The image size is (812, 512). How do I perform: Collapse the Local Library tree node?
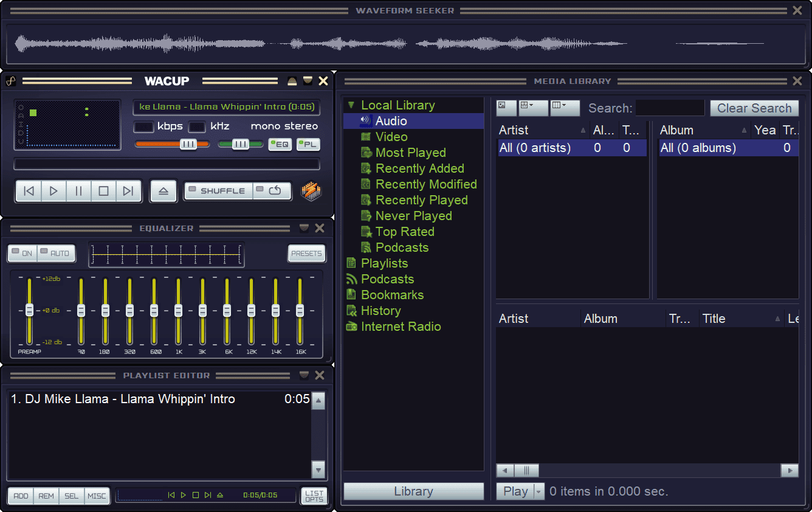coord(351,105)
